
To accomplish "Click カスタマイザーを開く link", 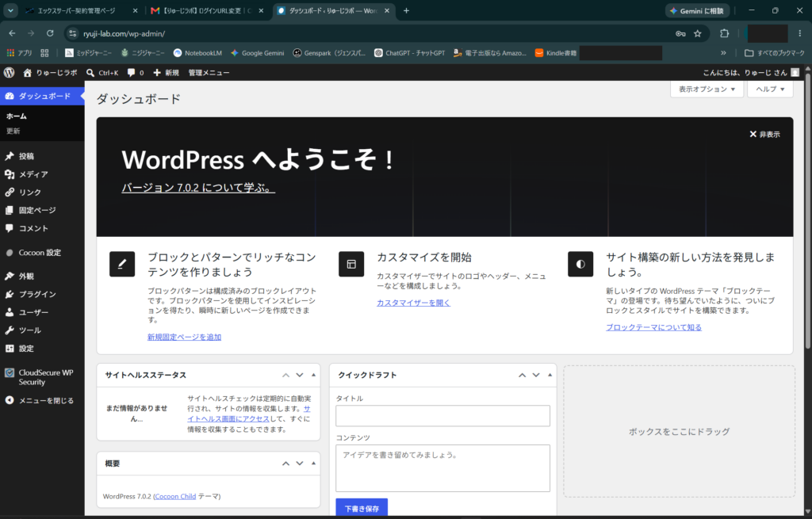I will pos(413,303).
